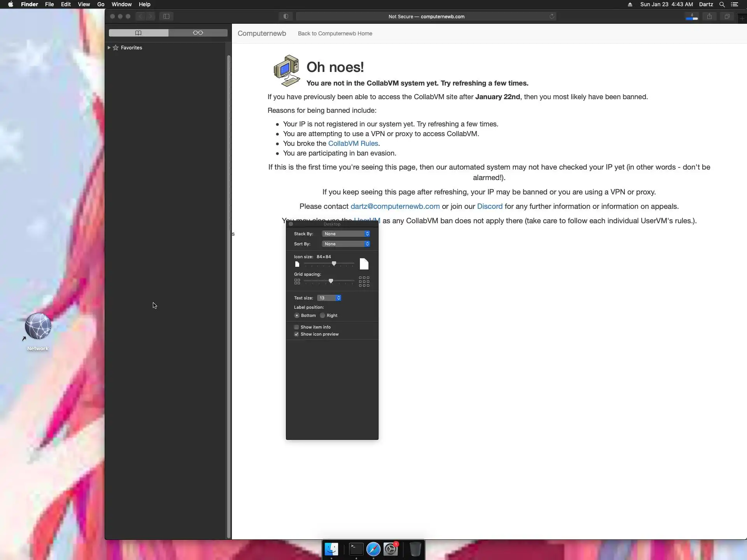Click Back to Computernewb Home link
The width and height of the screenshot is (747, 560).
(x=335, y=33)
